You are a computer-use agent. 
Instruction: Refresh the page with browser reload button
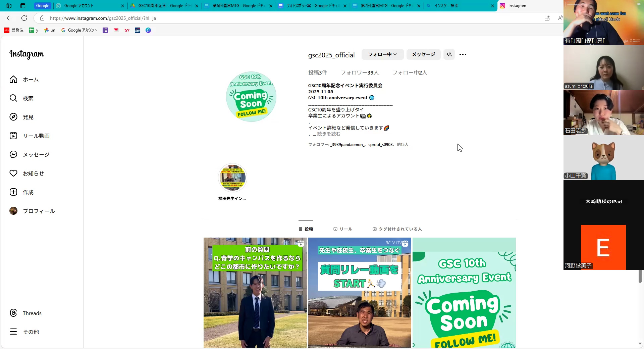(x=24, y=18)
